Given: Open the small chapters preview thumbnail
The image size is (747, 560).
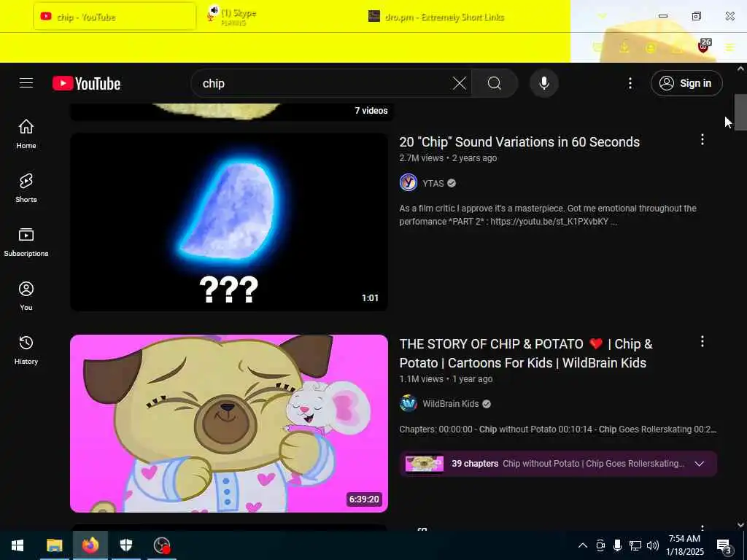Looking at the screenshot, I should pos(424,464).
